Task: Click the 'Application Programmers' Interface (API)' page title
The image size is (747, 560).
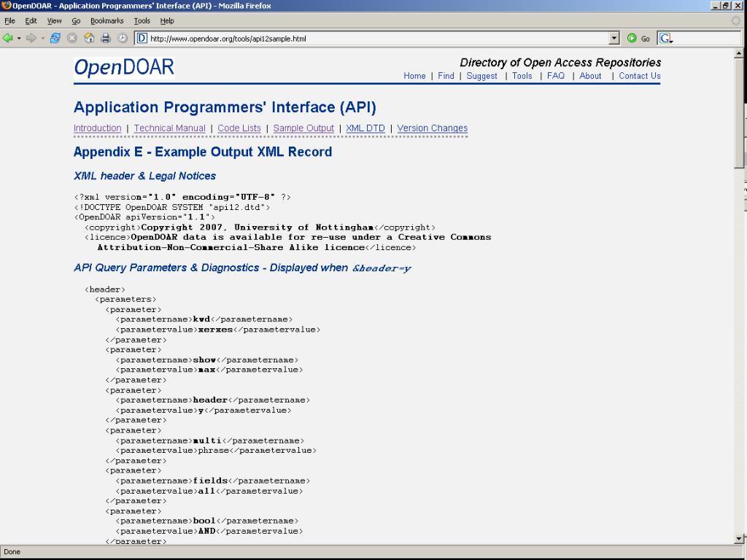Action: 225,108
